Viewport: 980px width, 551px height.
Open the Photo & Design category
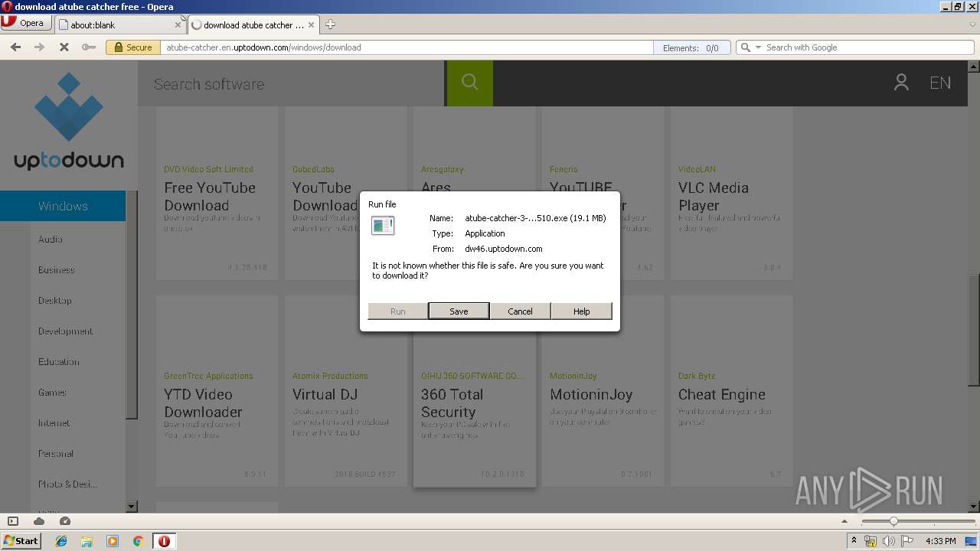(68, 484)
